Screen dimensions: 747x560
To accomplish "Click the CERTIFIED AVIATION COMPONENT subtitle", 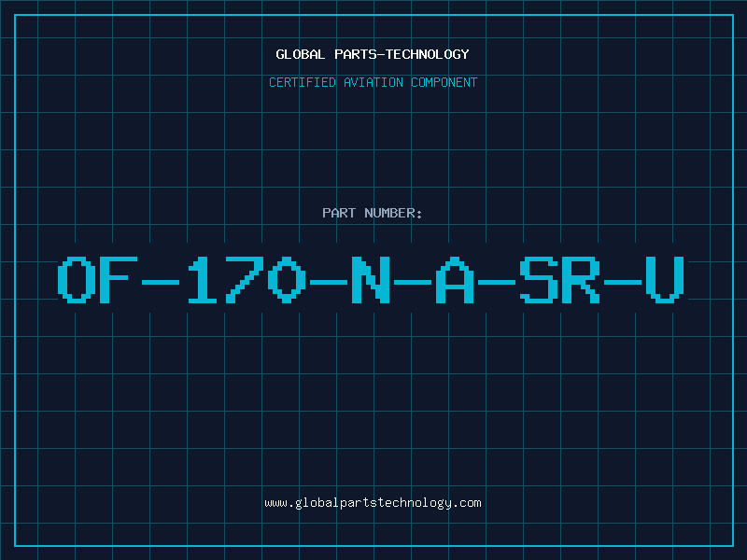I will [x=373, y=82].
